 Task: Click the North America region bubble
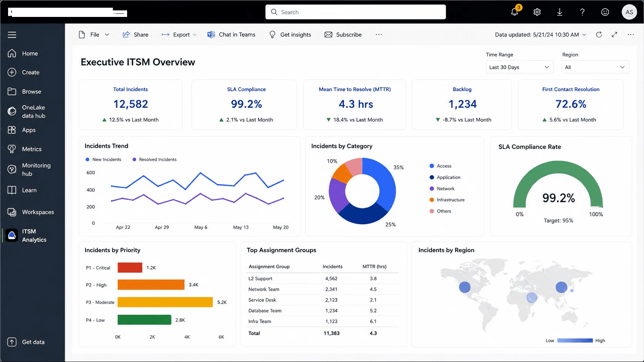click(465, 287)
